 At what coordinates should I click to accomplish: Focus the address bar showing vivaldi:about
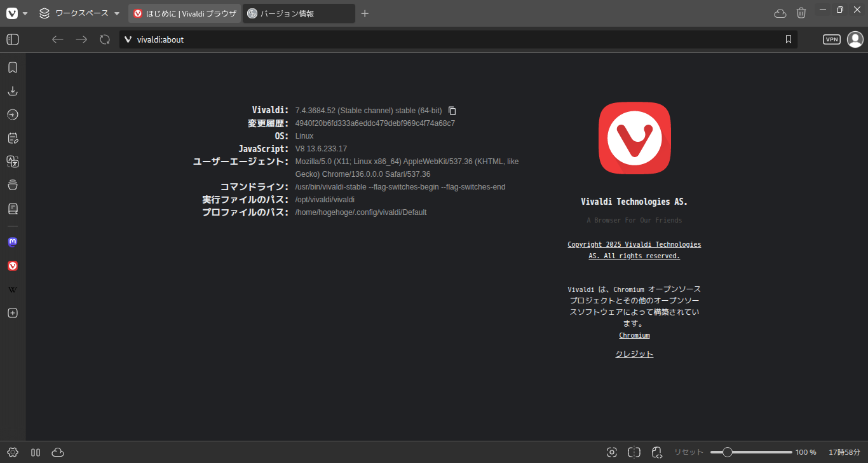[x=458, y=39]
